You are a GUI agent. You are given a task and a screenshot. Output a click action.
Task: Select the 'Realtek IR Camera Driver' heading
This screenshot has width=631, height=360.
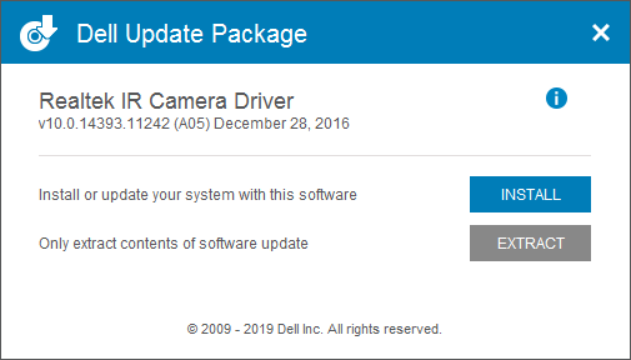coord(166,101)
